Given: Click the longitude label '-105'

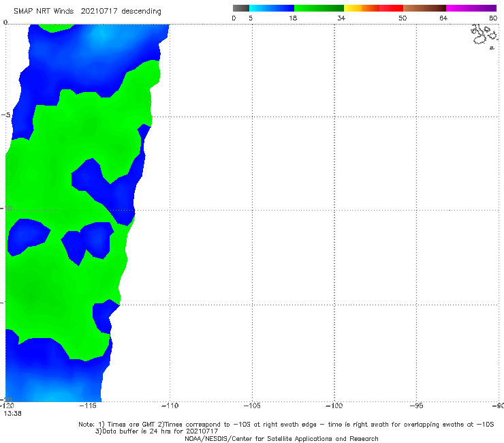Looking at the screenshot, I should coord(252,406).
